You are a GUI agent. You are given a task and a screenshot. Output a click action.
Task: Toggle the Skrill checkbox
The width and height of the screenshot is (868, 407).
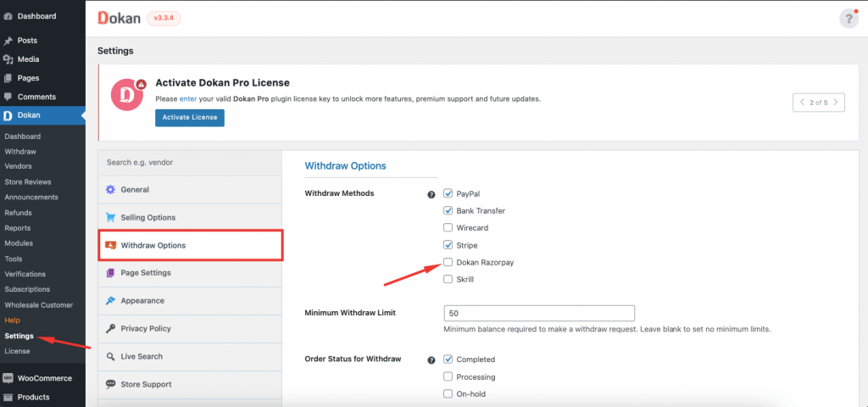448,279
